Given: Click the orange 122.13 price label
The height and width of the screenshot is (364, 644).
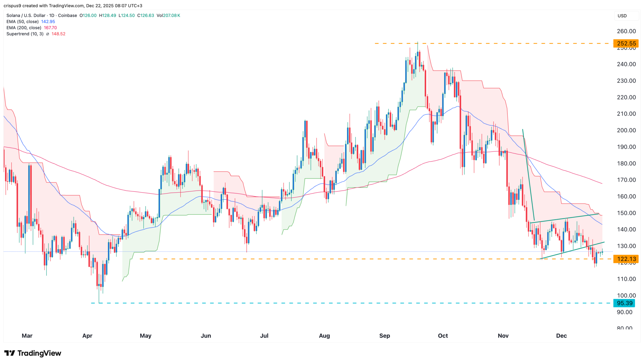Looking at the screenshot, I should coord(626,259).
